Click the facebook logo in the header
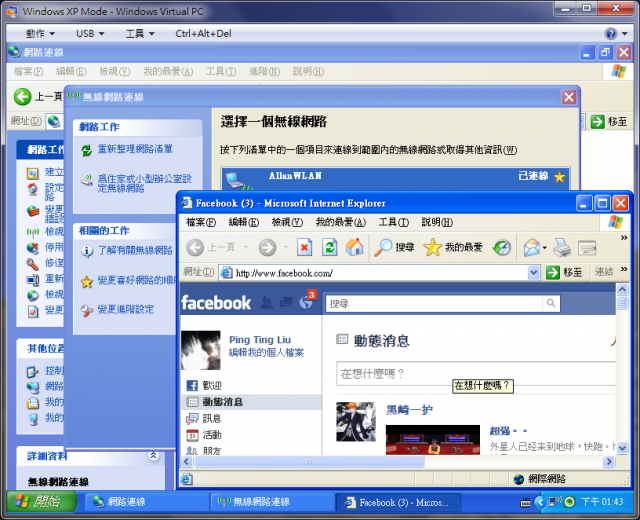The image size is (640, 520). tap(216, 303)
